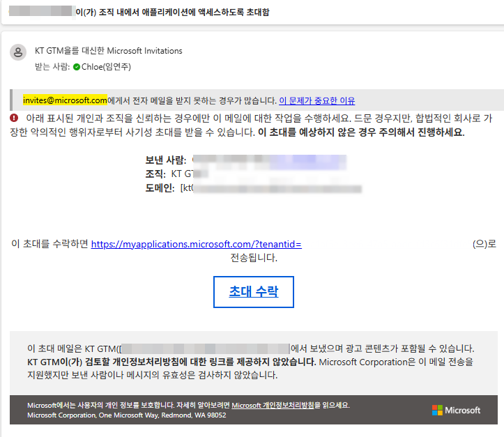
Task: Click the highlighted invites@microsoft.com address
Action: pyautogui.click(x=65, y=100)
